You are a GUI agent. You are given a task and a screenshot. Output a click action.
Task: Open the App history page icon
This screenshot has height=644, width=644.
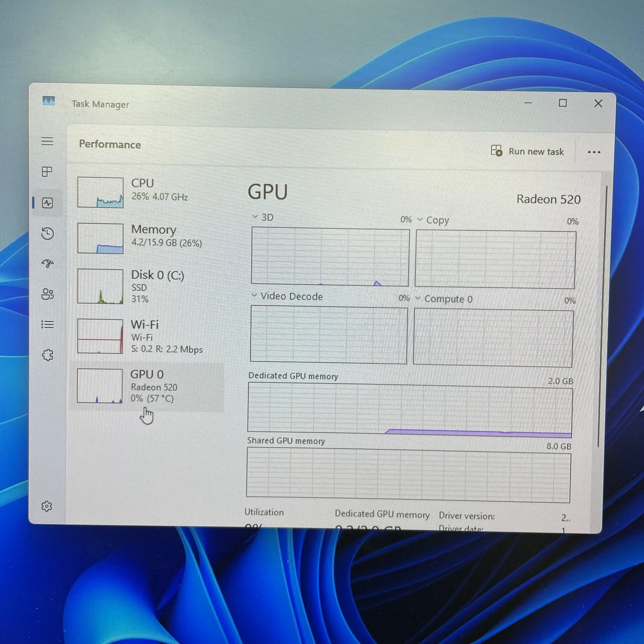(x=47, y=234)
